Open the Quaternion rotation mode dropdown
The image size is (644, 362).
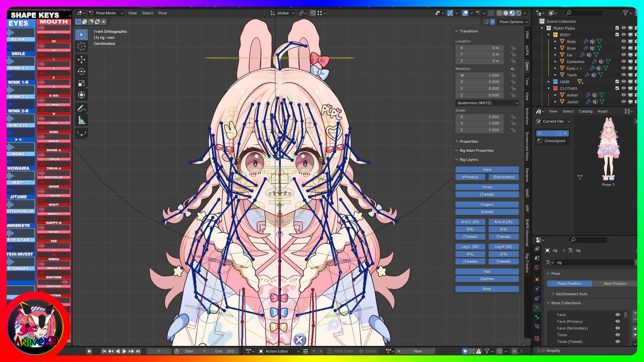point(487,103)
